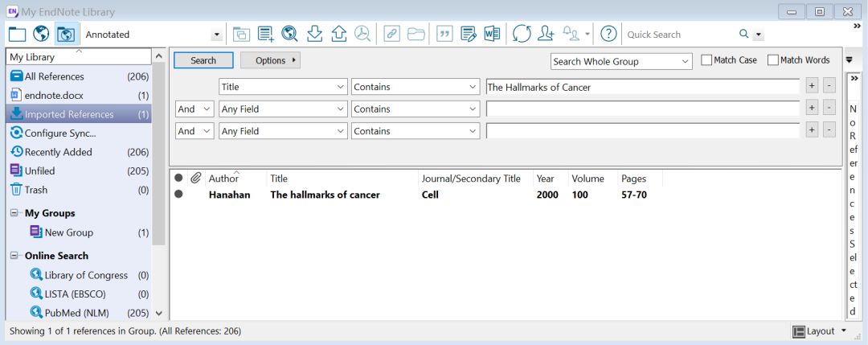
Task: Select the Unfiled group
Action: click(x=79, y=170)
